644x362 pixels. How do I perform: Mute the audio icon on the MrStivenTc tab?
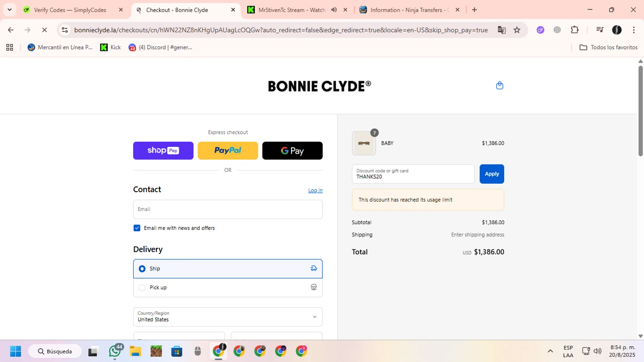coord(334,10)
